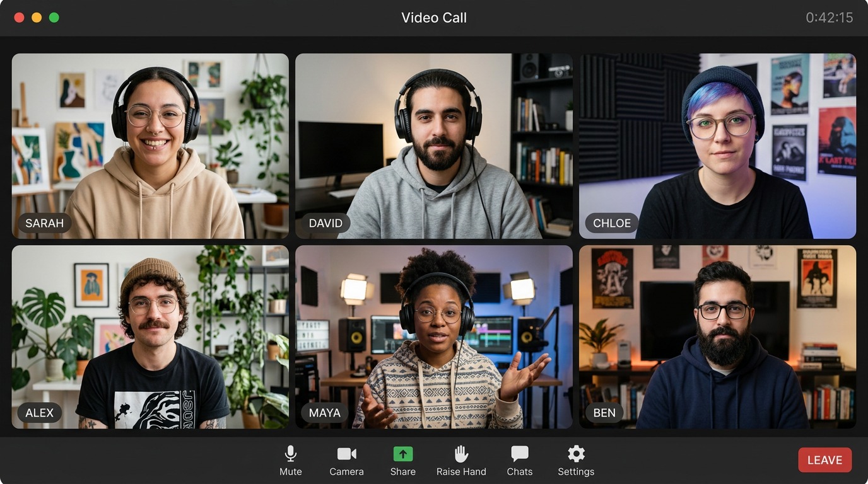Maximize the window with the green button
Image resolution: width=868 pixels, height=484 pixels.
pyautogui.click(x=54, y=18)
